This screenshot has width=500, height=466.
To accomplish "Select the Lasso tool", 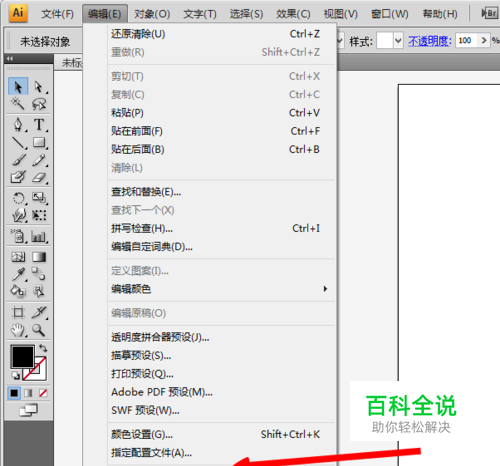I will [39, 104].
